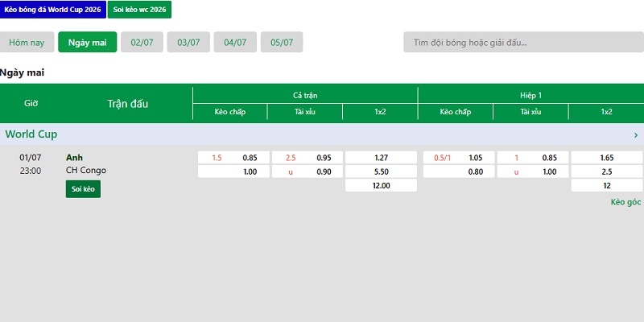Select handicap 1.5 odds 0.85 cell
This screenshot has height=322, width=644.
coord(233,158)
